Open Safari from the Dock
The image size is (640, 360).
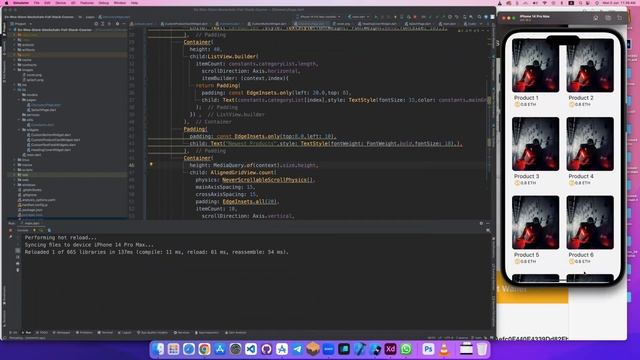[x=189, y=349]
